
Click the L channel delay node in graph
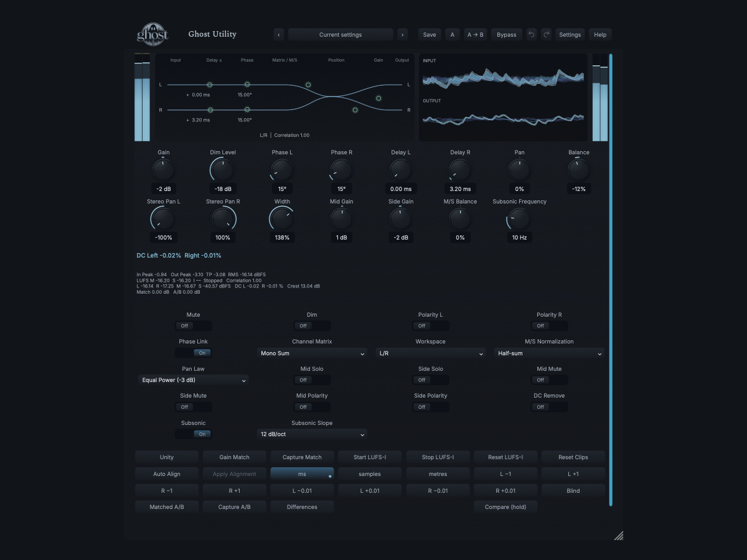pos(210,85)
